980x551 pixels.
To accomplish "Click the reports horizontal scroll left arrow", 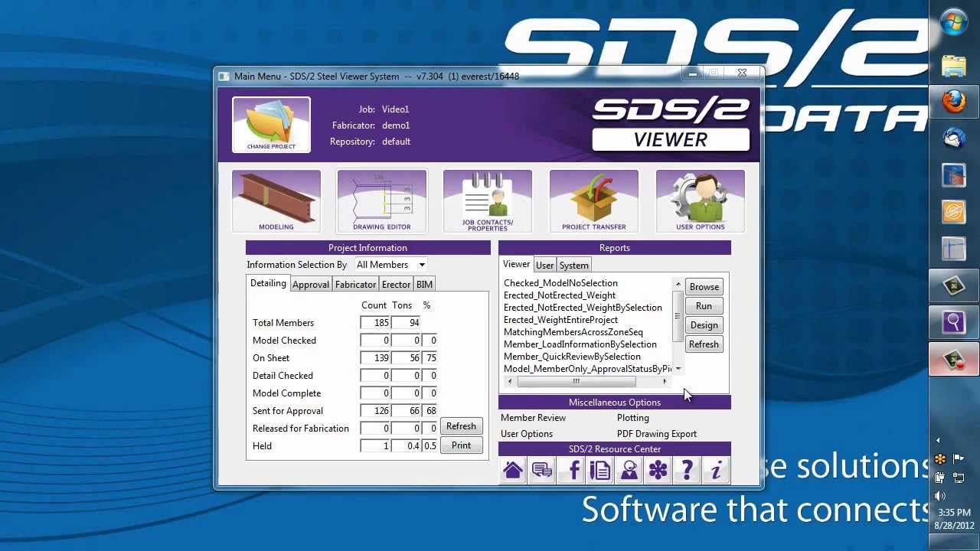I will tap(510, 381).
